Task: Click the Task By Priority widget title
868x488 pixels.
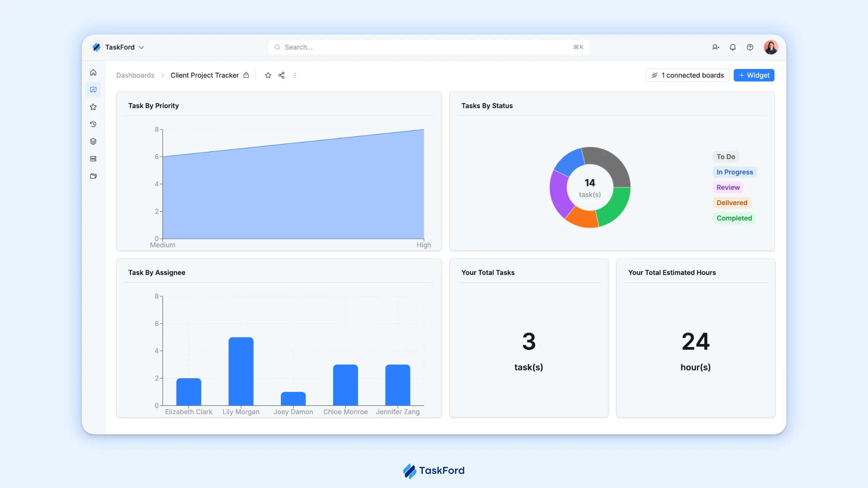Action: coord(153,106)
